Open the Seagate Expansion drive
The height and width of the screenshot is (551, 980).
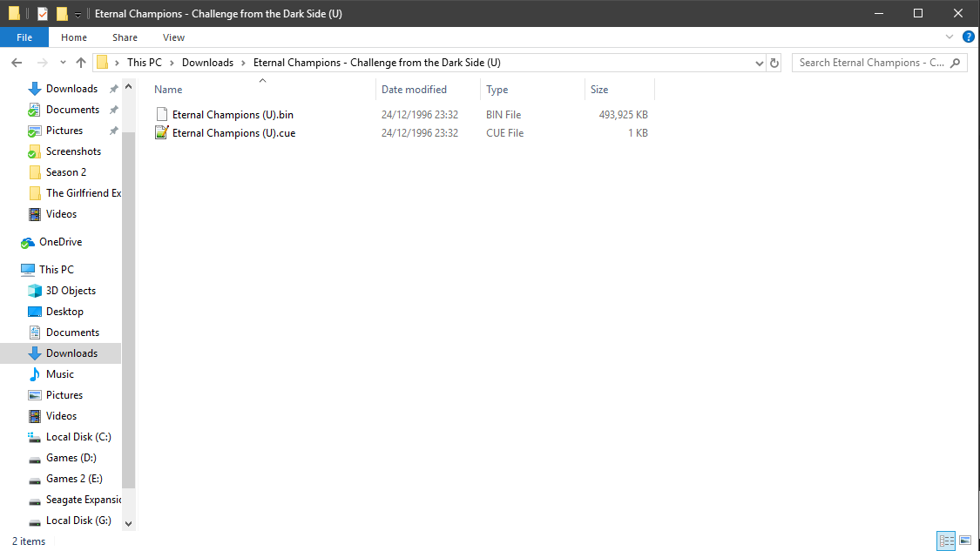(84, 500)
